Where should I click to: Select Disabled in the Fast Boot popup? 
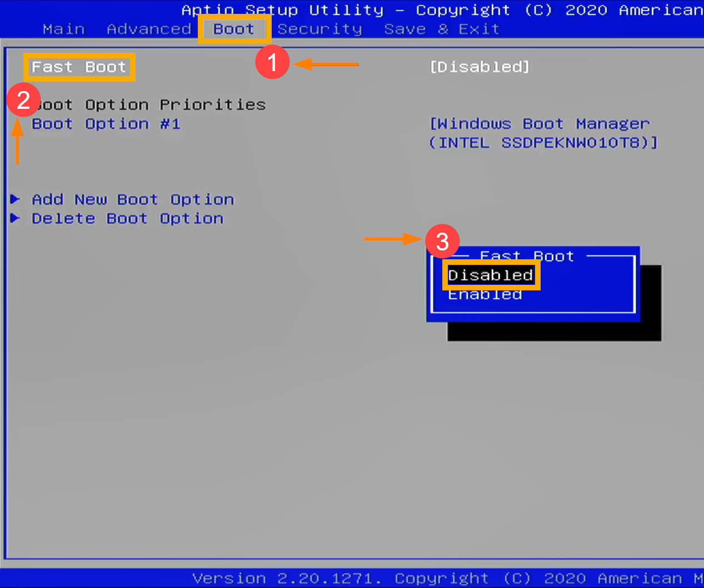click(491, 275)
